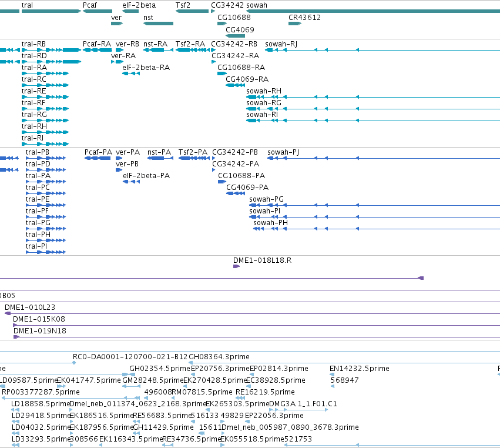The image size is (500, 448).
Task: Click transcript tral-RI
Action: (32, 139)
